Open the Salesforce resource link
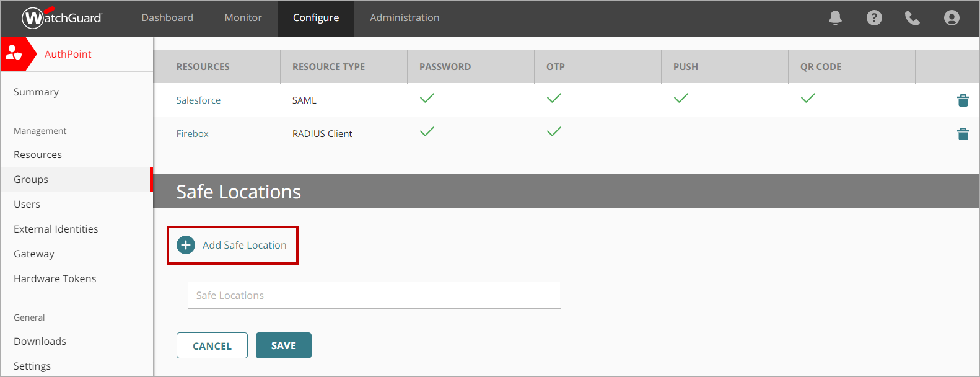 198,100
